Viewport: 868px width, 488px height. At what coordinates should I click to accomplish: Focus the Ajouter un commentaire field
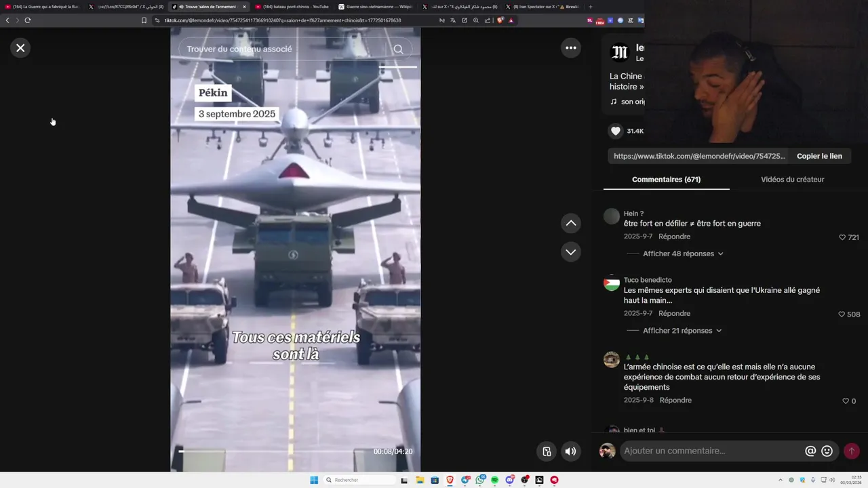pos(712,451)
